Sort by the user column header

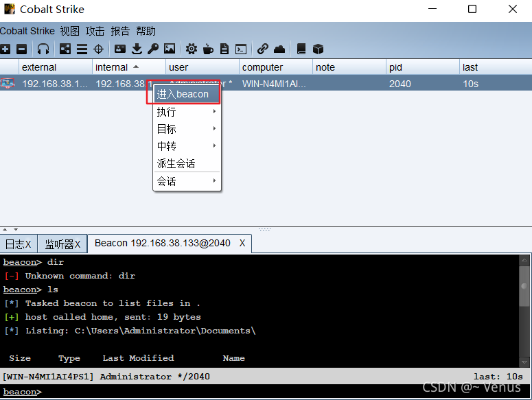pyautogui.click(x=203, y=67)
